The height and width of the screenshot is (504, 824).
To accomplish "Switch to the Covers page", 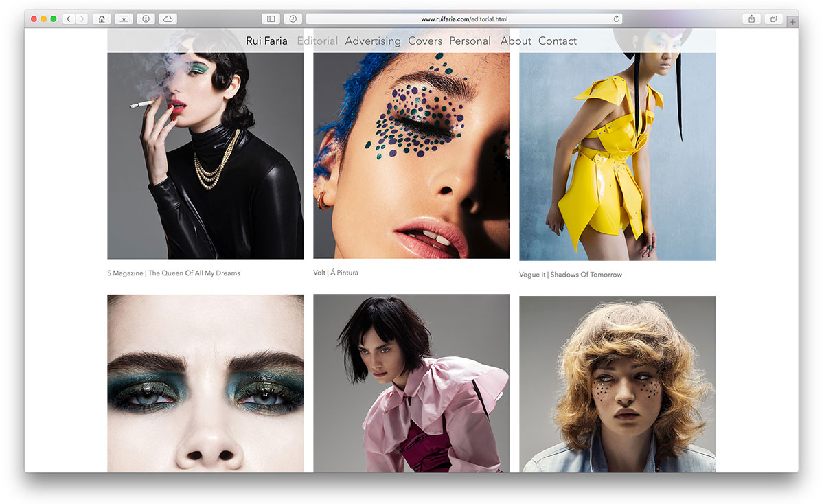I will point(425,41).
